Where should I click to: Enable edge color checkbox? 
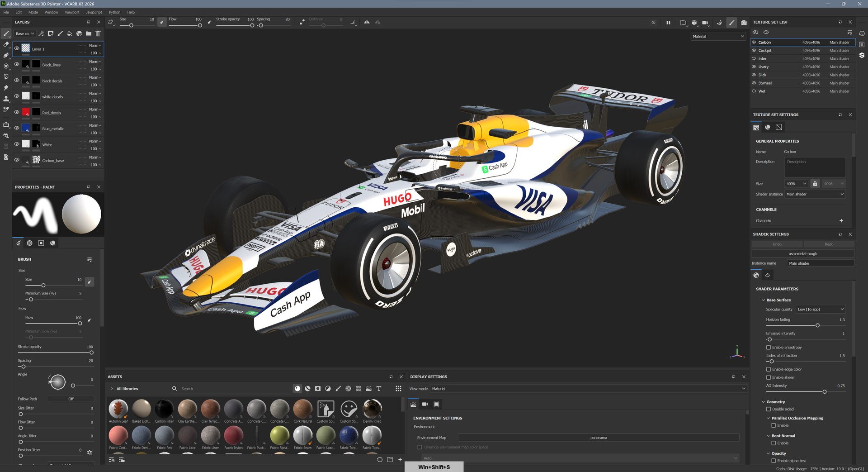(769, 370)
